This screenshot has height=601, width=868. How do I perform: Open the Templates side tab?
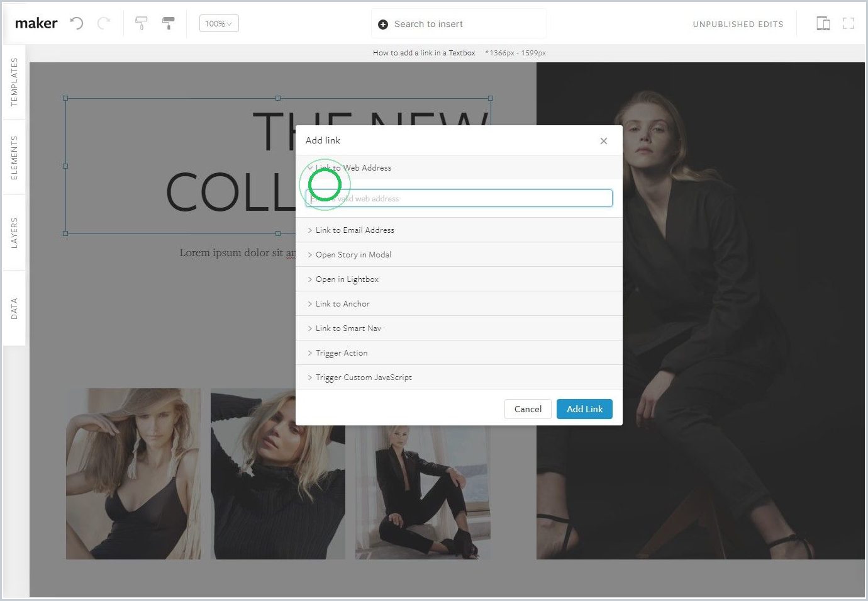(x=14, y=82)
